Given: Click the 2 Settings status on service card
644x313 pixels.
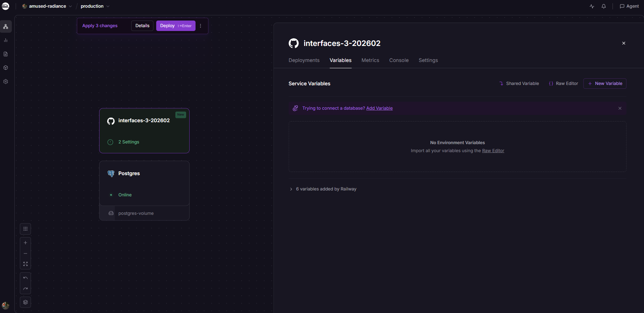Looking at the screenshot, I should pos(128,142).
